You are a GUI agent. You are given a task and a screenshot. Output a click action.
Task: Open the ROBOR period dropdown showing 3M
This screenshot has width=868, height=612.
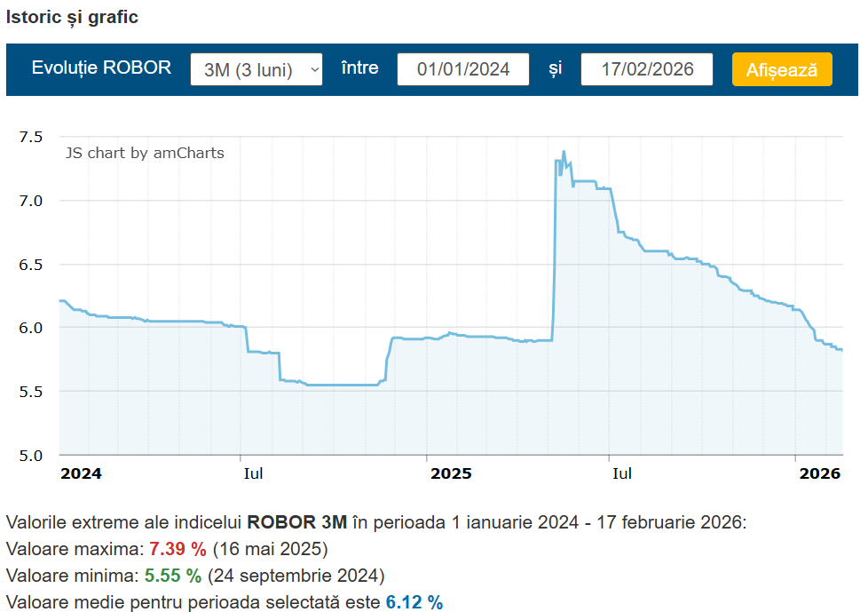tap(249, 69)
